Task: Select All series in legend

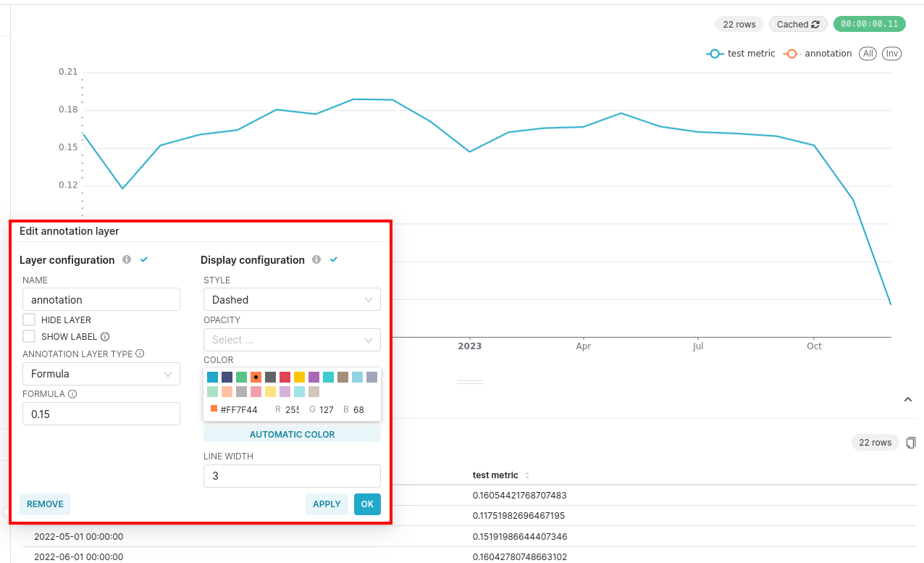Action: coord(868,54)
